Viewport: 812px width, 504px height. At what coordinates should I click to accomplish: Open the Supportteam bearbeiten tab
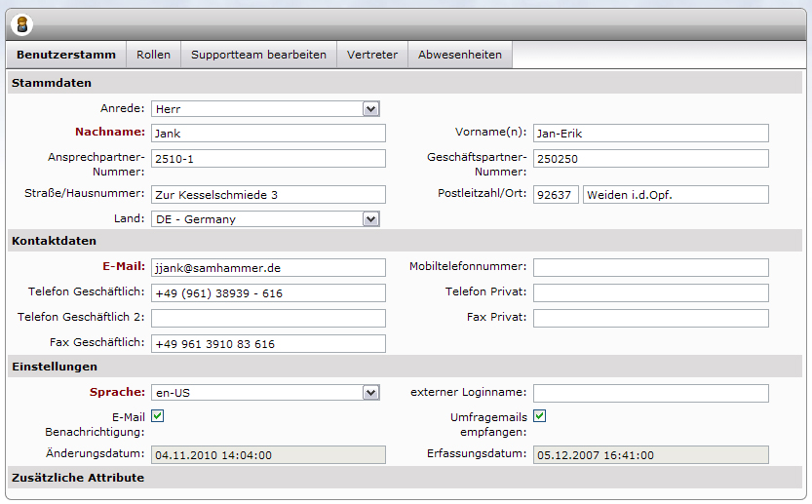258,55
